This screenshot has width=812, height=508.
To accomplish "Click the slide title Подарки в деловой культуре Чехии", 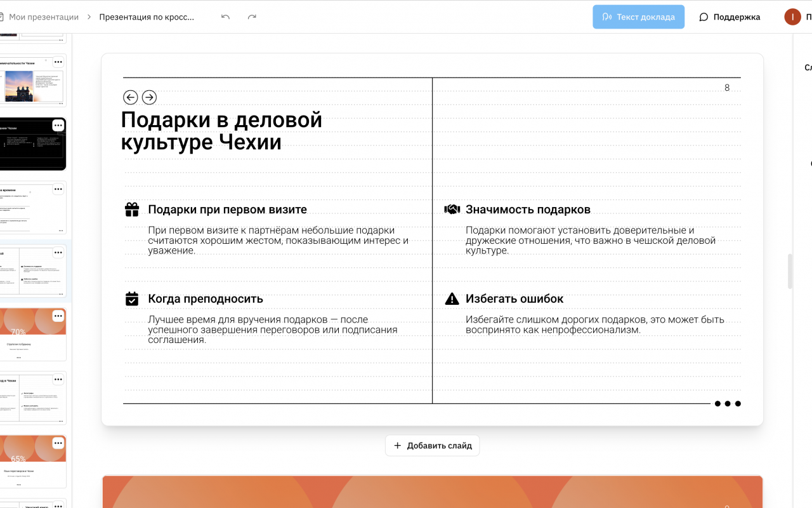I will click(221, 131).
